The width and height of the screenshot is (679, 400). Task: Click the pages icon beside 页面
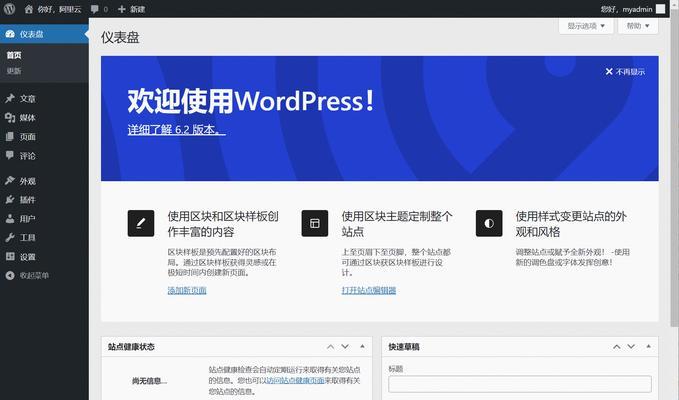[10, 136]
